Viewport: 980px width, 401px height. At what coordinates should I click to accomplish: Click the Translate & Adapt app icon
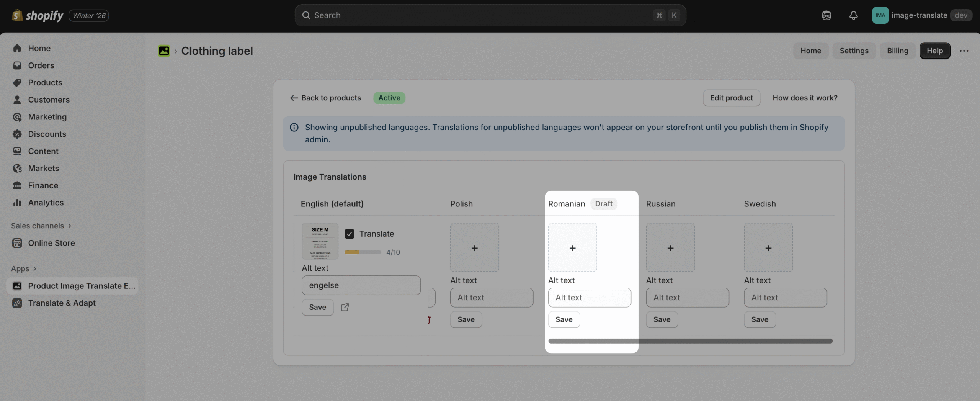click(x=17, y=303)
